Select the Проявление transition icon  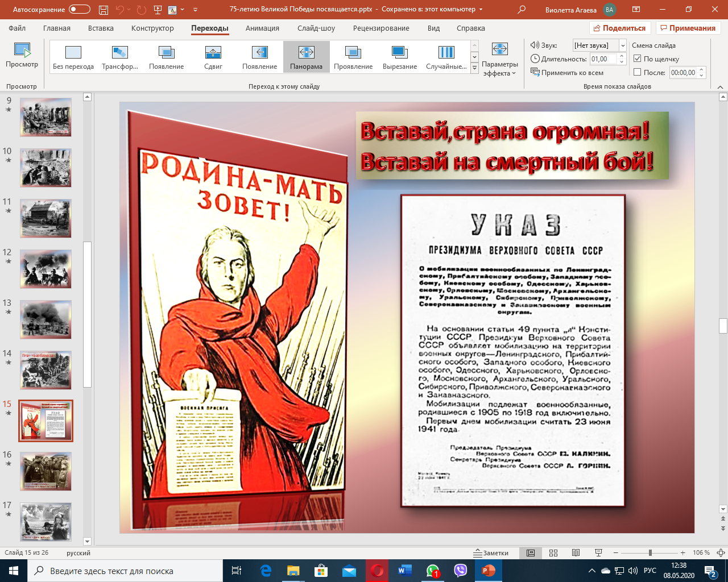(353, 57)
